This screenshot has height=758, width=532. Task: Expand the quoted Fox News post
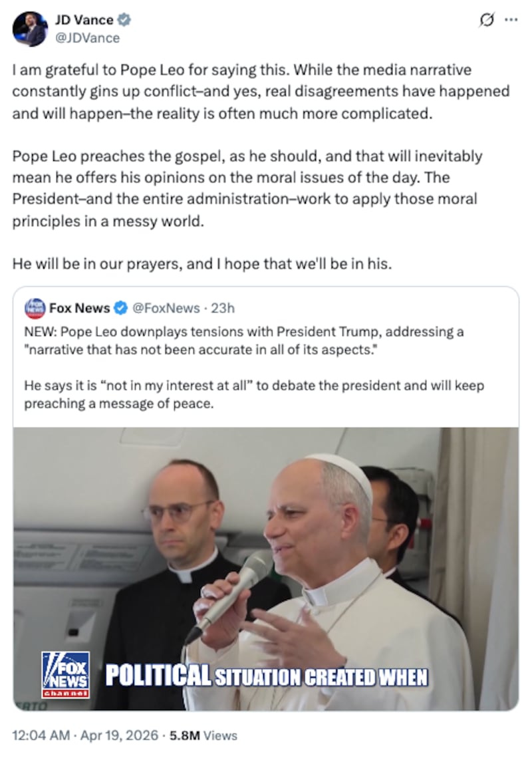pyautogui.click(x=266, y=366)
